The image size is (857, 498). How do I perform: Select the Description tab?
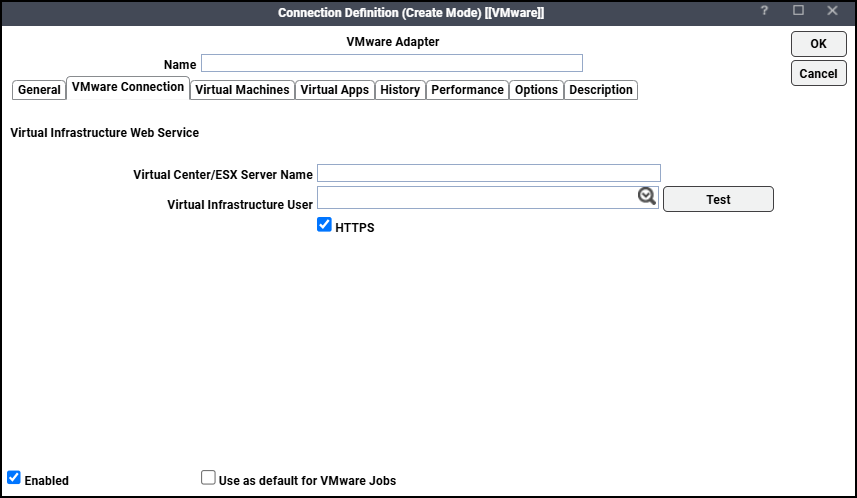[601, 90]
